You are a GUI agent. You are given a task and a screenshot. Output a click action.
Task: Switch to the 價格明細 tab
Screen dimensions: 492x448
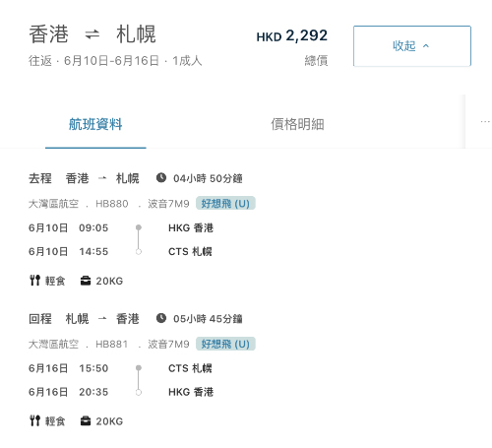(297, 124)
